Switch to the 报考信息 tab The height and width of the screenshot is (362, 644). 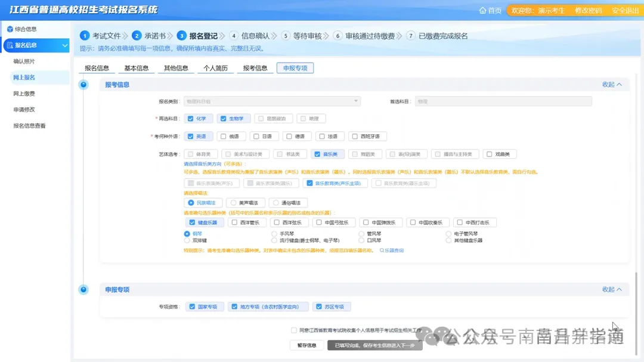pos(255,68)
